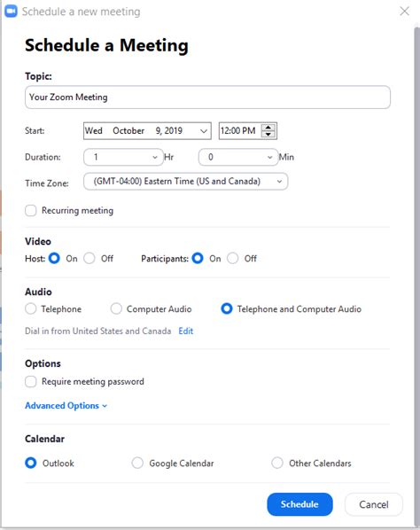Enable the Recurring meeting checkbox
Viewport: 420px width, 530px height.
[31, 211]
